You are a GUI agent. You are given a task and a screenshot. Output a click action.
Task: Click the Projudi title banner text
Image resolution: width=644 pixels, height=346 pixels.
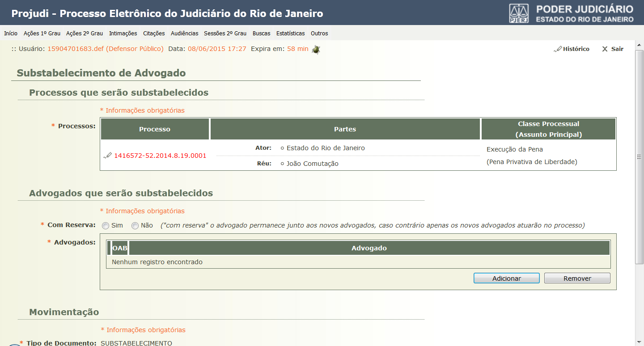[x=167, y=13]
